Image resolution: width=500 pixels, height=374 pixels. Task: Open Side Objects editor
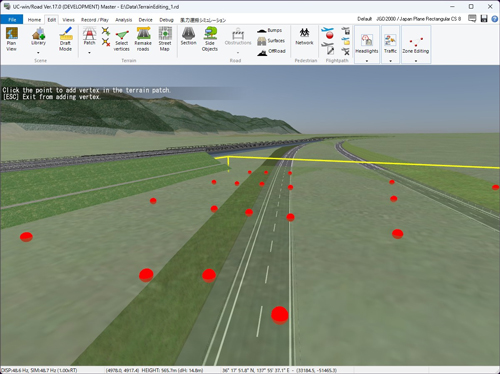(210, 39)
